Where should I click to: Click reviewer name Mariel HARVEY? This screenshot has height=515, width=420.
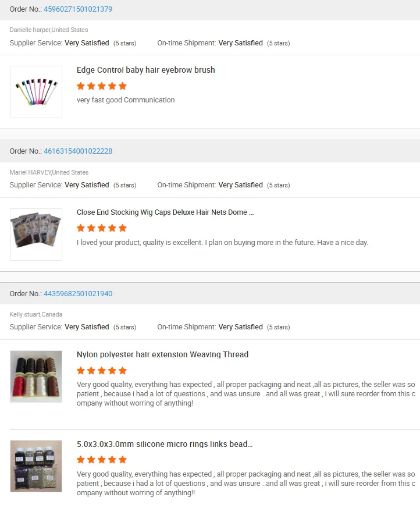tap(30, 172)
